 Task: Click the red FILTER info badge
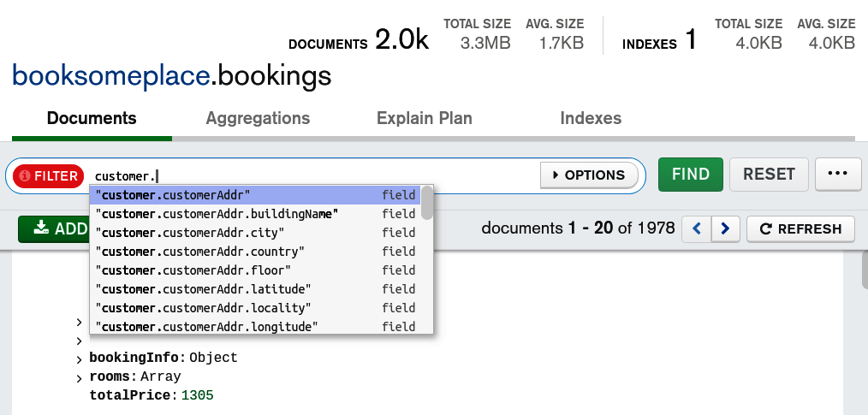click(x=49, y=175)
